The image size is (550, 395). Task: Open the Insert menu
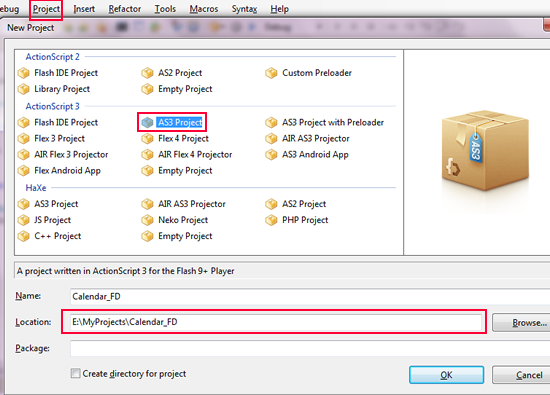84,9
